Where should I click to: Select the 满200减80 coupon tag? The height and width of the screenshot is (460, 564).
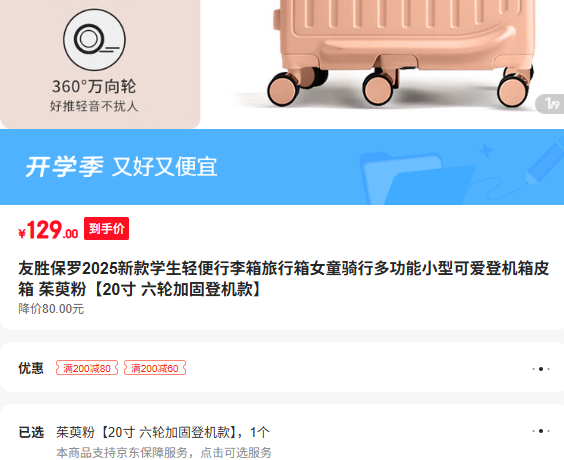87,368
